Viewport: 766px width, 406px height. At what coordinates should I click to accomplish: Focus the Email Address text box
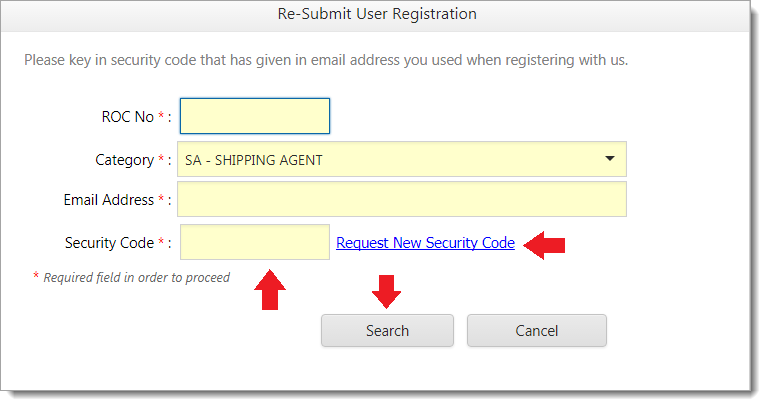tap(401, 199)
